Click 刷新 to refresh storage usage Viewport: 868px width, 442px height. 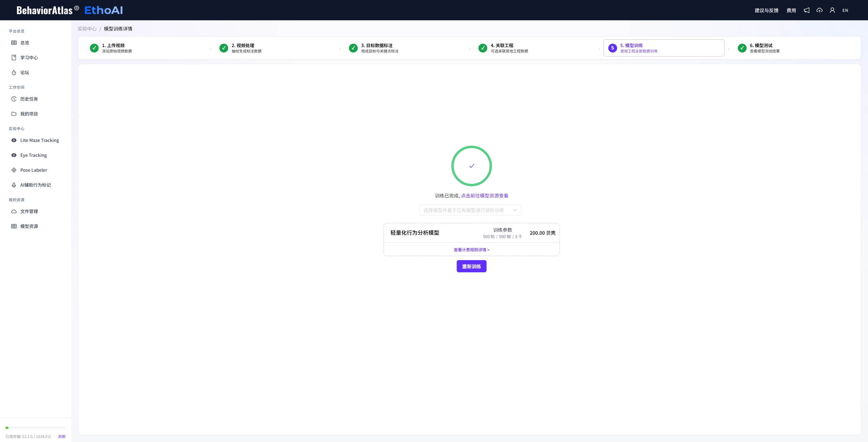point(62,437)
